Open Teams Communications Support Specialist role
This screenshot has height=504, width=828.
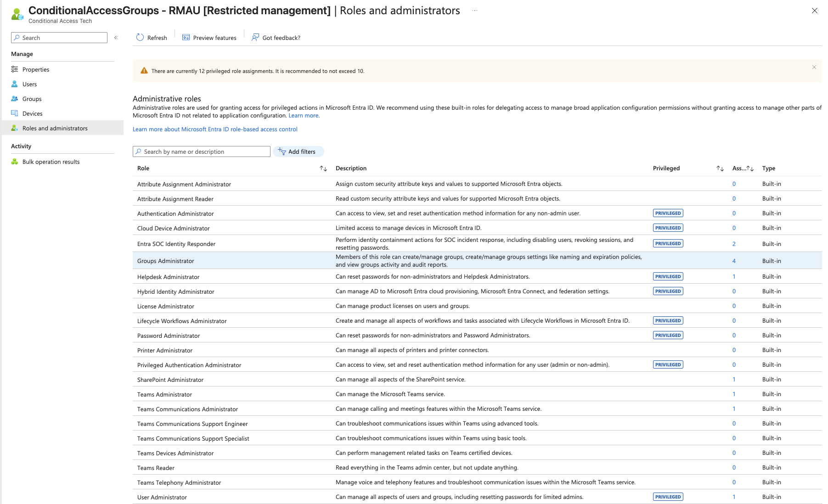point(193,438)
